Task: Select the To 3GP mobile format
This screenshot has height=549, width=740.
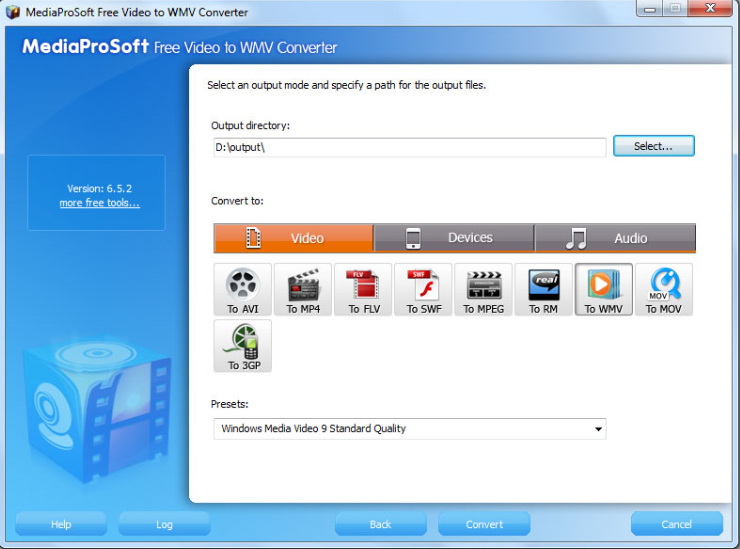Action: [x=243, y=346]
